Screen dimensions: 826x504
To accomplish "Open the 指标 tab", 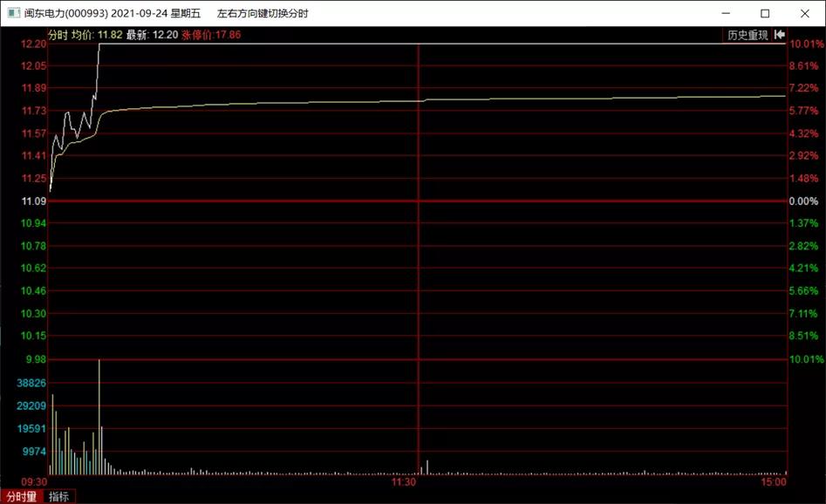I will pos(59,496).
